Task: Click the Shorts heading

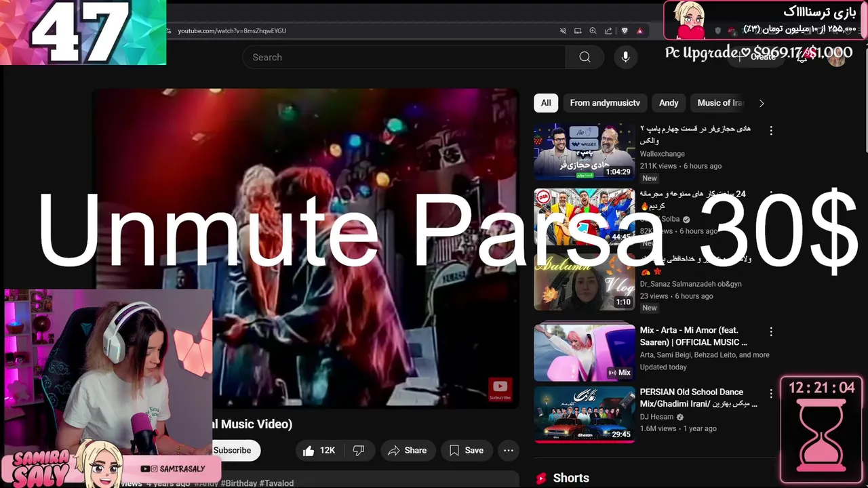Action: [571, 478]
